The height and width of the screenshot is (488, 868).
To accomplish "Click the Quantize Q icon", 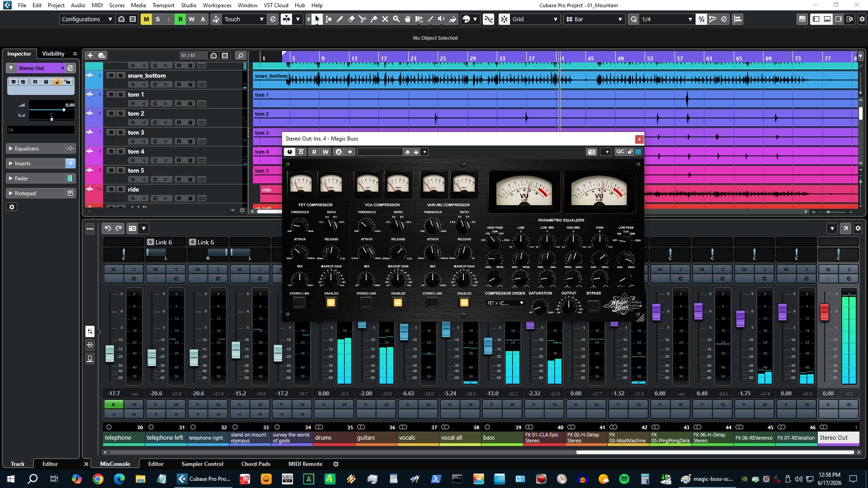I will pyautogui.click(x=634, y=19).
